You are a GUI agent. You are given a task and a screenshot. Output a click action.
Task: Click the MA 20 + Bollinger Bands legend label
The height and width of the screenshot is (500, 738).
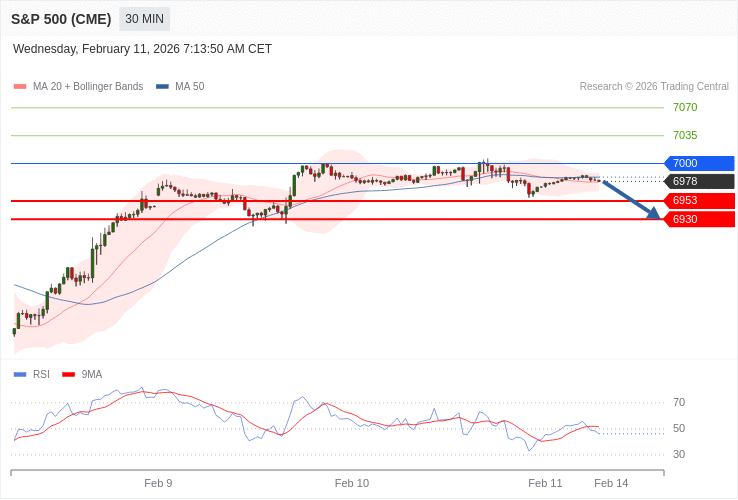tap(88, 87)
